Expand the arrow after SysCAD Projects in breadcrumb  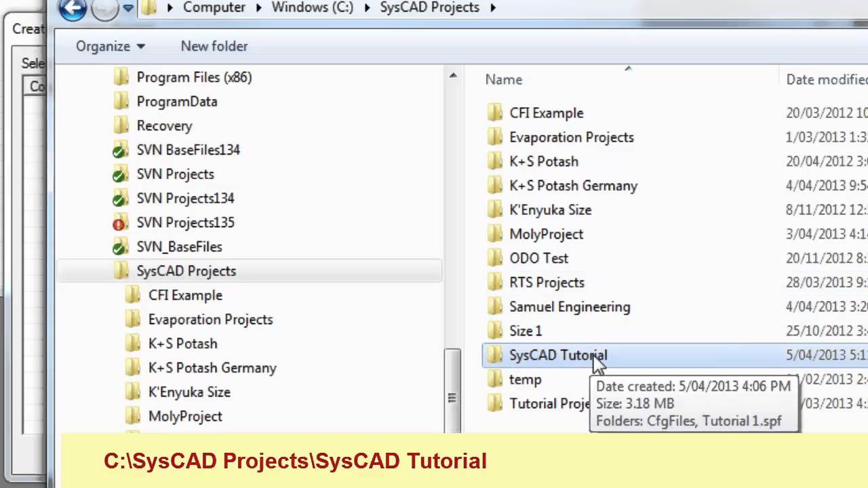click(493, 8)
